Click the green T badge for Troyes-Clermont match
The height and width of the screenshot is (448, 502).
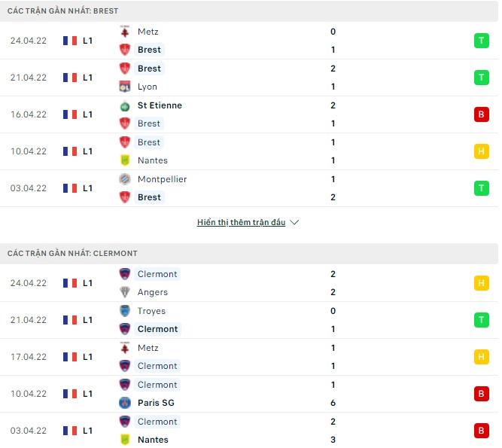[481, 320]
